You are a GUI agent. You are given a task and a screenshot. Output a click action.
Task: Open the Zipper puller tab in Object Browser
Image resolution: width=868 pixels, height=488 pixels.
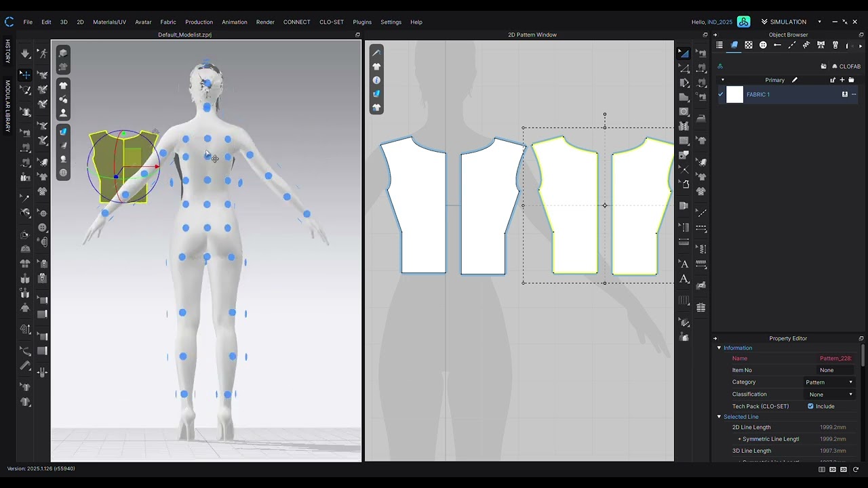[x=835, y=45]
